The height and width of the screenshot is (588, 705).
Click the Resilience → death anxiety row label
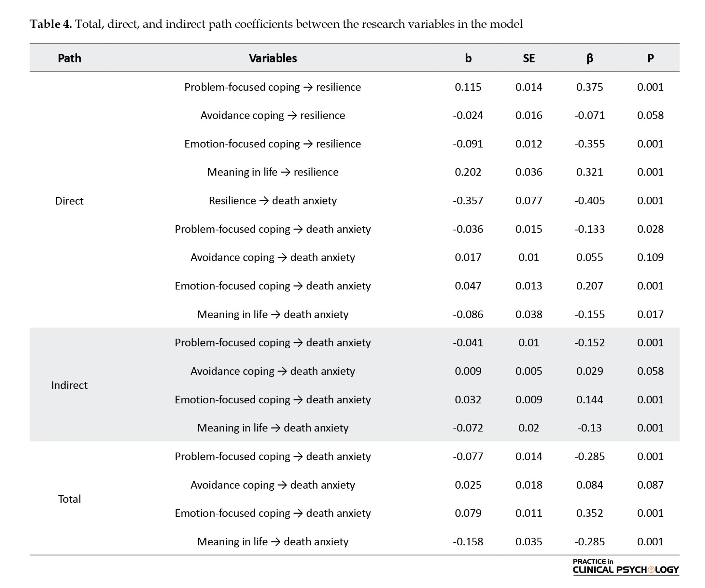273,201
